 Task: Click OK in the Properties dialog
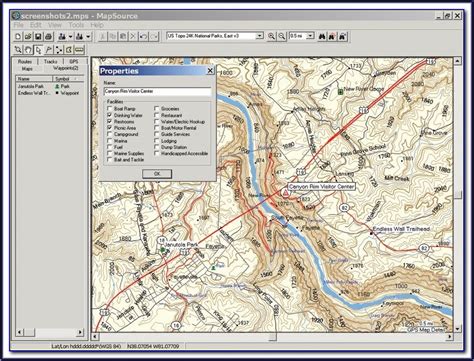point(157,174)
